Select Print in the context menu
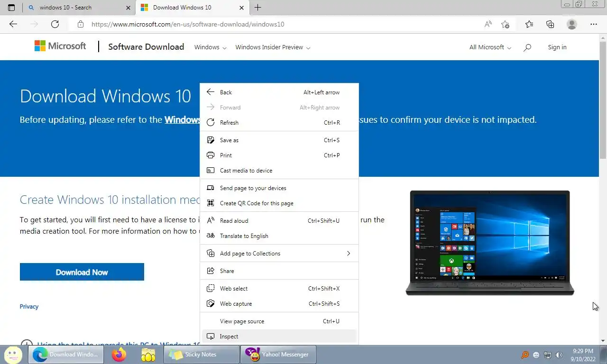 click(279, 155)
